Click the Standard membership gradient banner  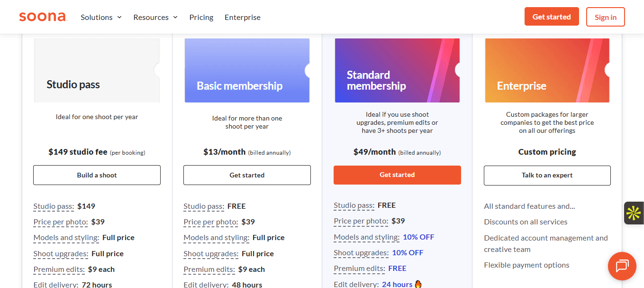click(x=397, y=70)
